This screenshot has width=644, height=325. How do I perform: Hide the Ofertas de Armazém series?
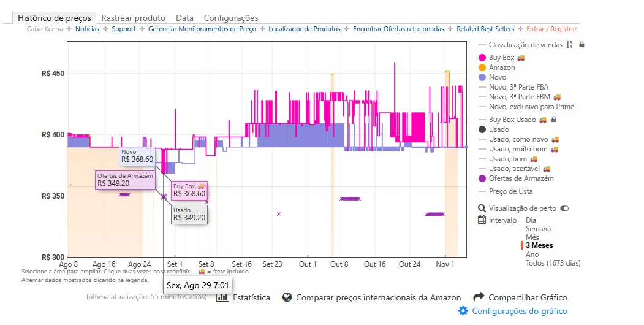(x=520, y=178)
